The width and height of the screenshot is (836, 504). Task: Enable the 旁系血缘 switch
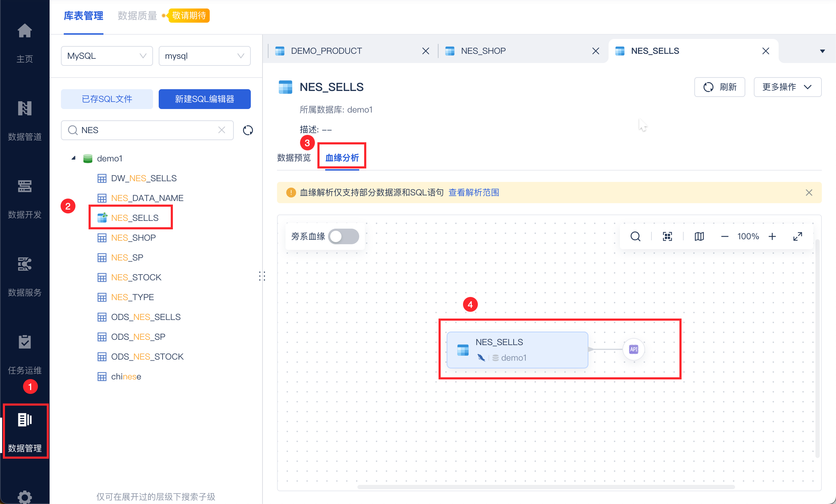343,236
